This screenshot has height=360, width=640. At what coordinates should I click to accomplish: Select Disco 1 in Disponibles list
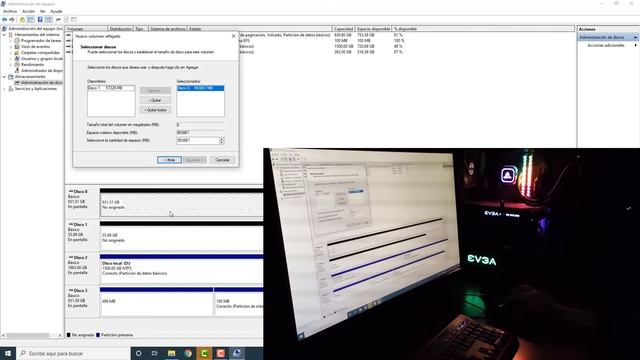(111, 88)
